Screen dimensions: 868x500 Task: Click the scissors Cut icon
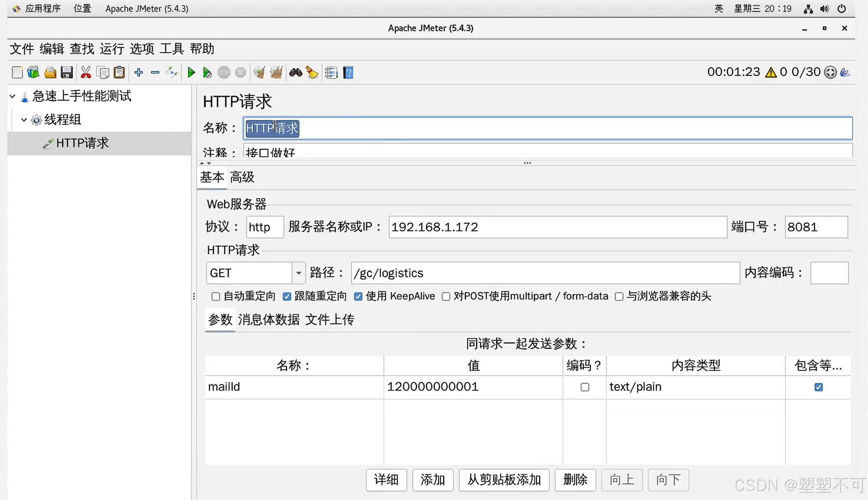click(x=85, y=73)
